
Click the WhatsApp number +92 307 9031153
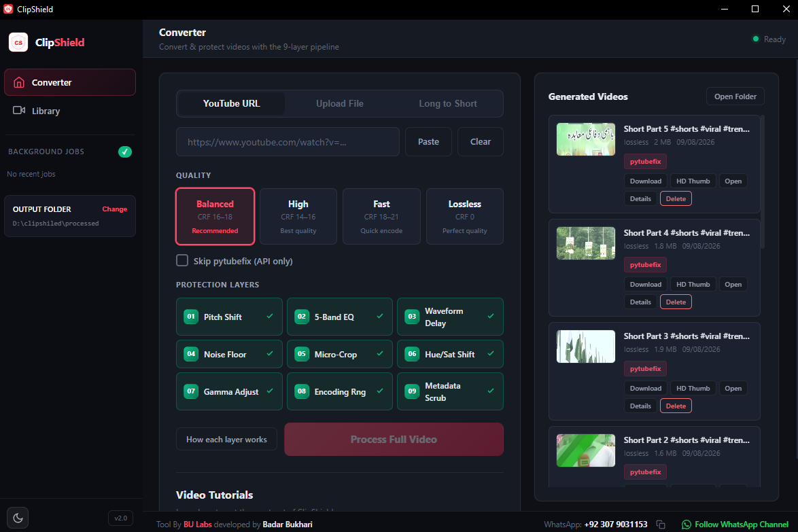[616, 525]
